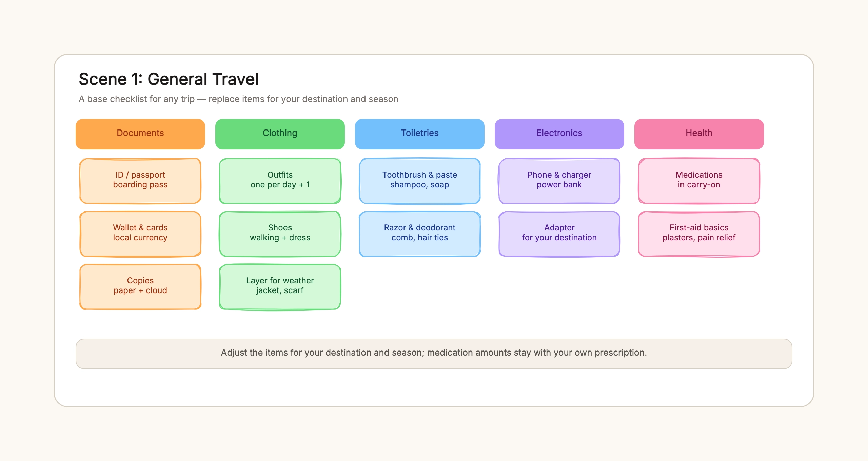Click the Scene 1: General Travel title
The height and width of the screenshot is (461, 868).
169,79
